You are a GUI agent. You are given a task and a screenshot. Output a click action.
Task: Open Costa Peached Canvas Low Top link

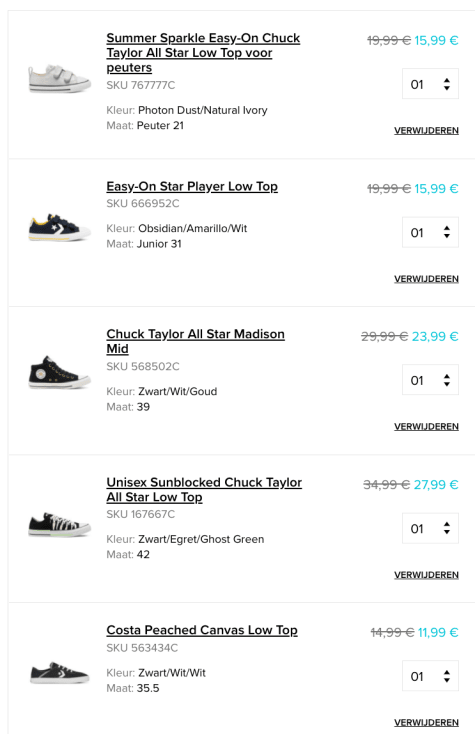(x=202, y=630)
